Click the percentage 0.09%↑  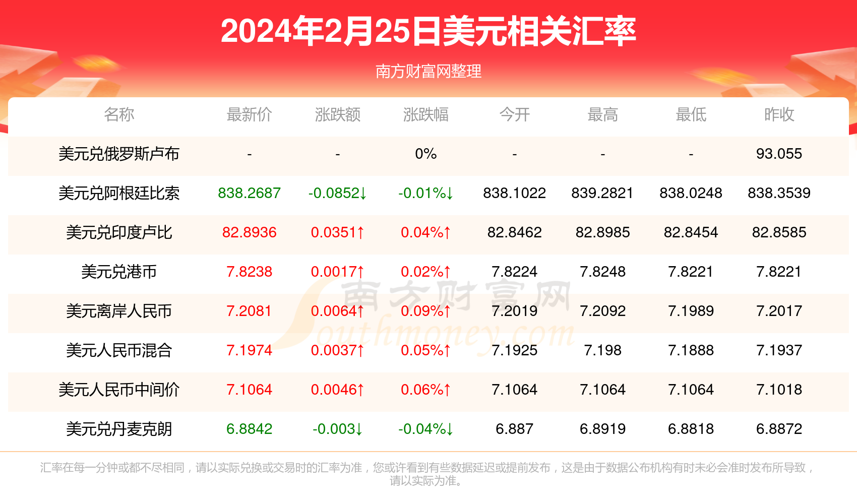point(426,311)
